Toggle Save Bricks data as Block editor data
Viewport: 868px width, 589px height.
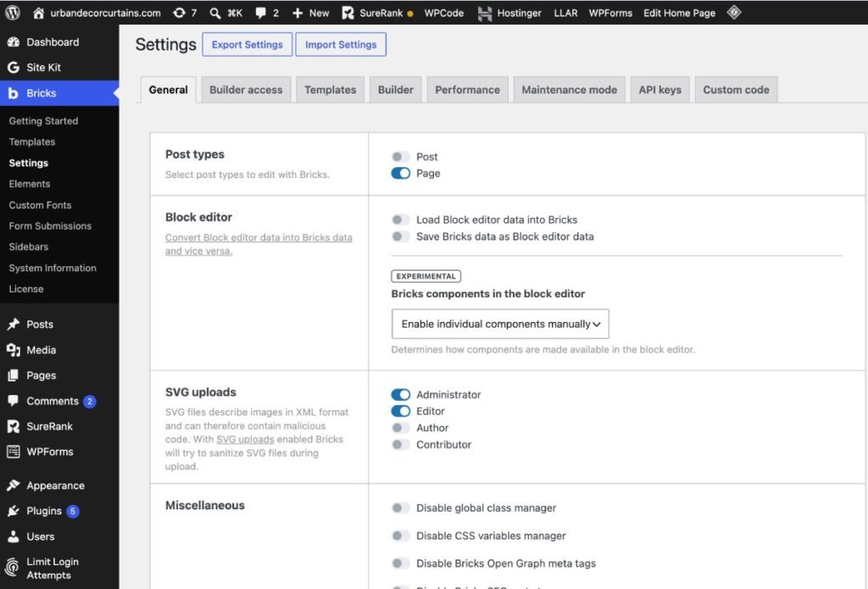tap(401, 236)
